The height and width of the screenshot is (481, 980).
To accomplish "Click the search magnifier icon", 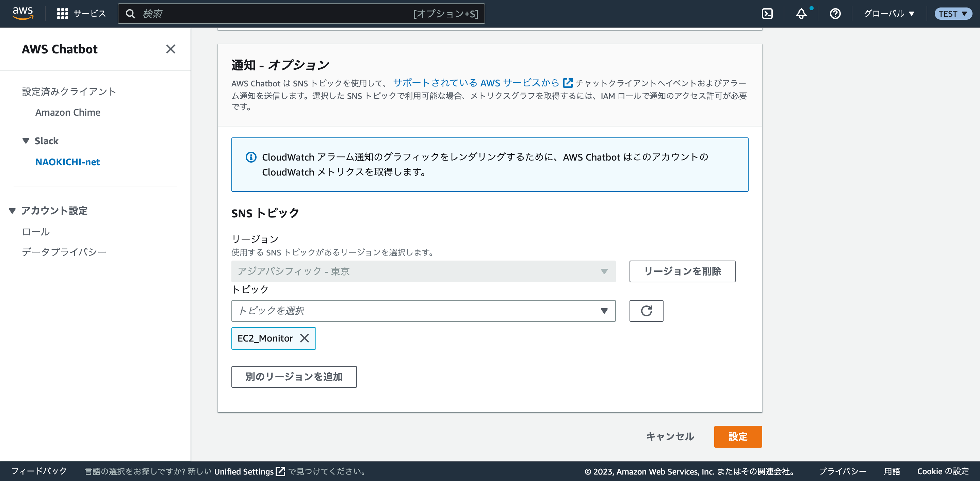I will click(x=131, y=13).
